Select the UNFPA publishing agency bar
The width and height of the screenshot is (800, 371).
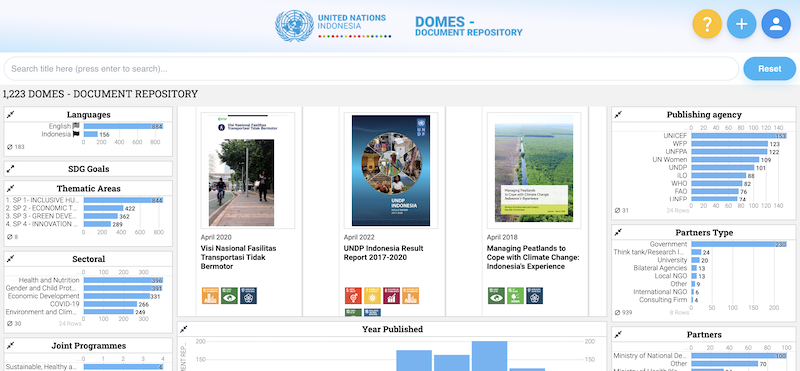729,152
